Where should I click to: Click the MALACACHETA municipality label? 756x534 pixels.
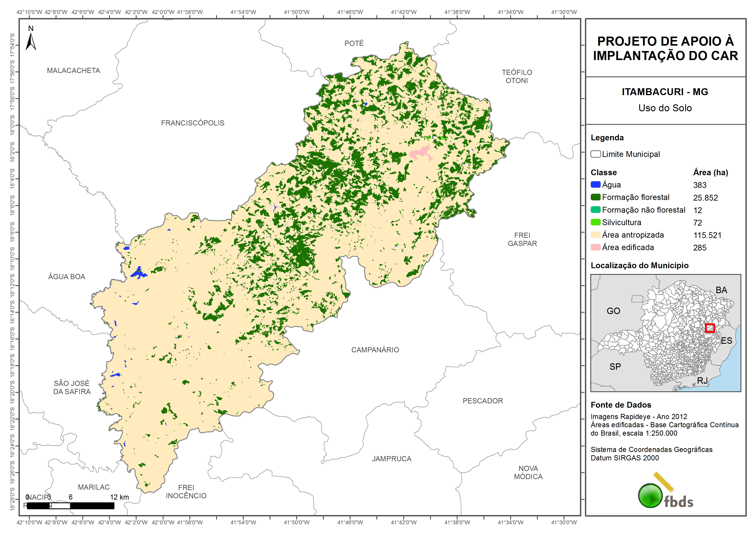click(x=73, y=71)
